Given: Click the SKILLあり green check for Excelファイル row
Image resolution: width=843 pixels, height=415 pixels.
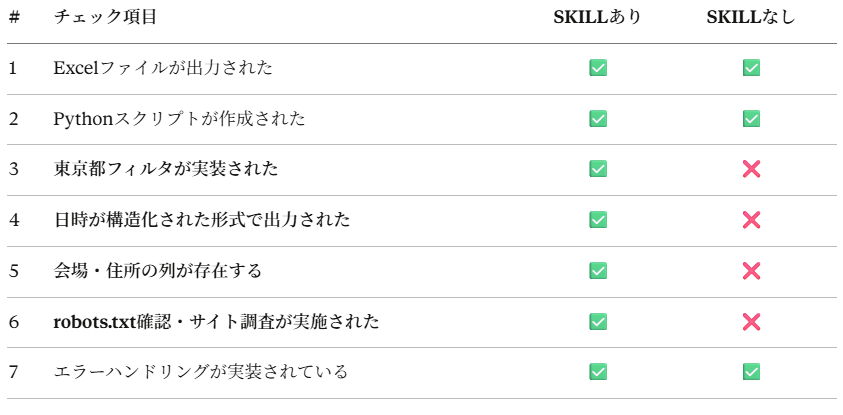Looking at the screenshot, I should point(598,68).
